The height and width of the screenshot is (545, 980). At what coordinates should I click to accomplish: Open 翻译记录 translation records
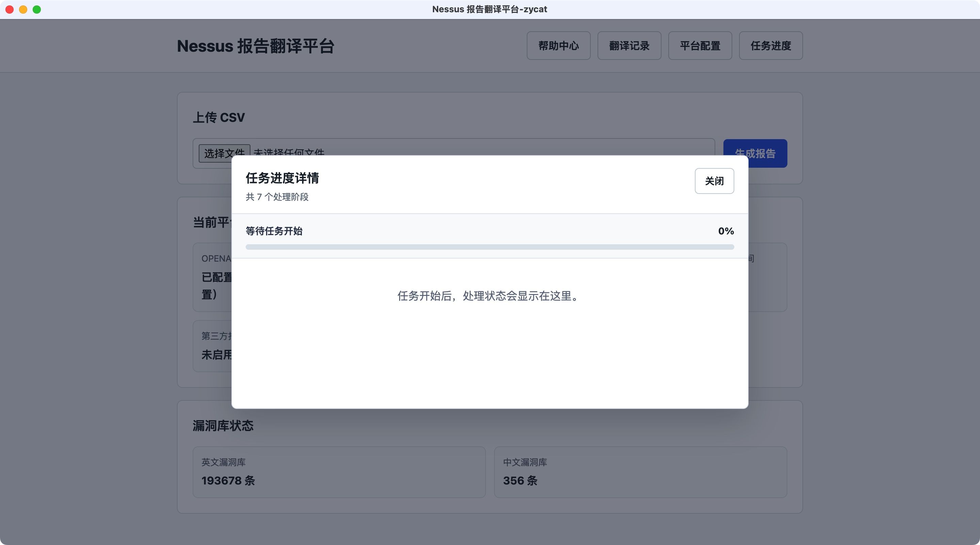tap(629, 46)
